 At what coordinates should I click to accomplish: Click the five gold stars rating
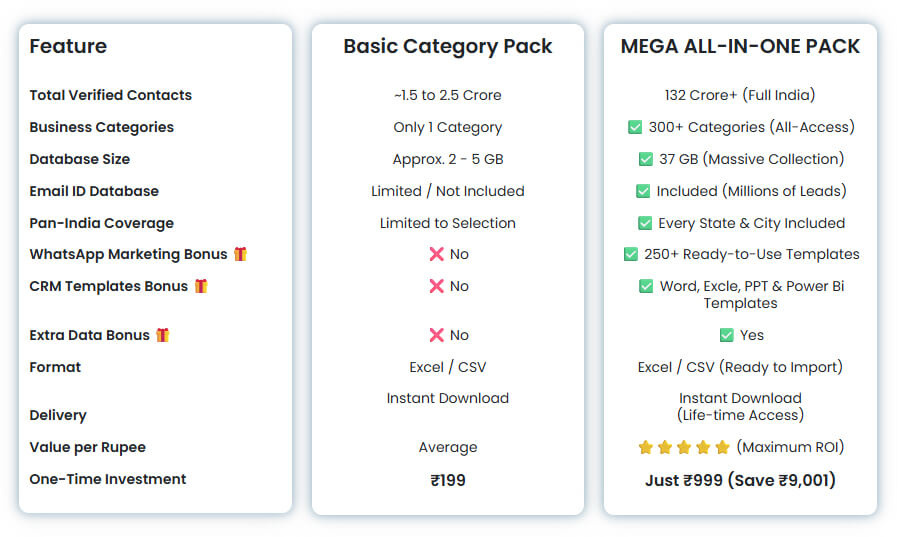[684, 447]
